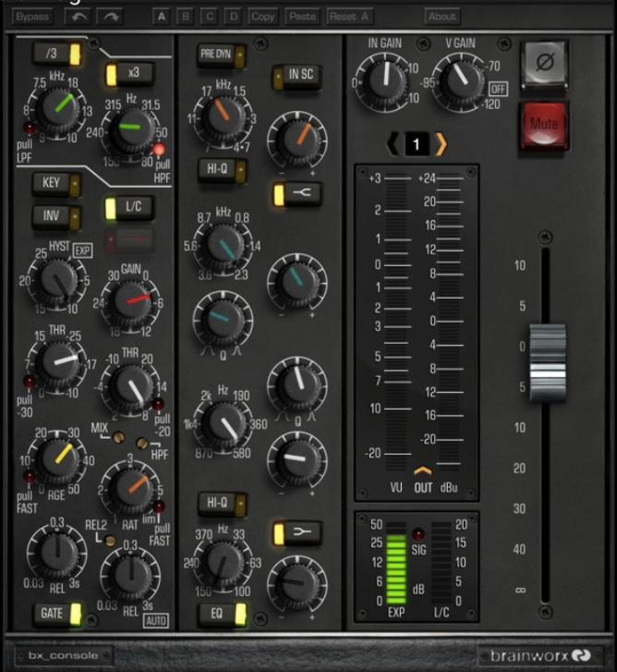This screenshot has height=672, width=617.
Task: Click the gate REL release knob
Action: 57,553
